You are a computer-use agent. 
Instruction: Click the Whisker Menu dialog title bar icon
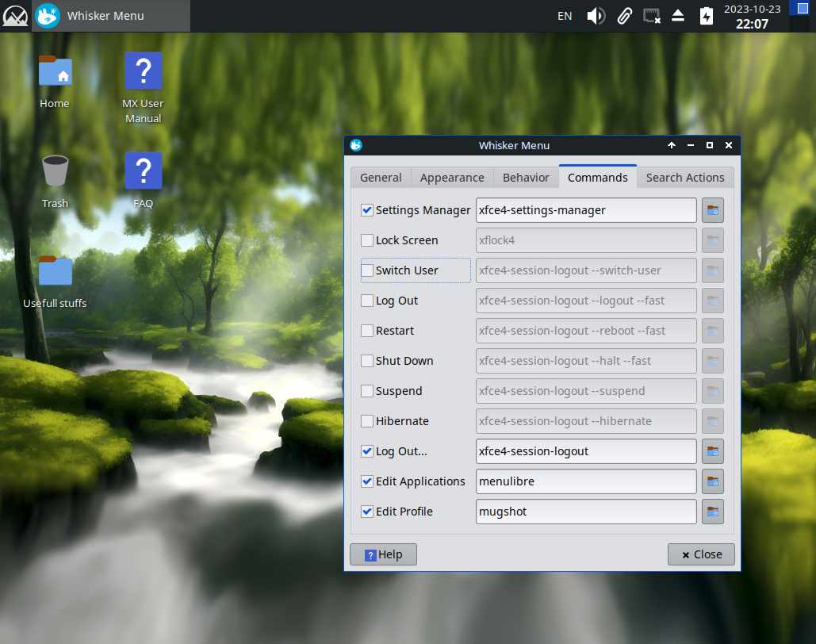[356, 145]
